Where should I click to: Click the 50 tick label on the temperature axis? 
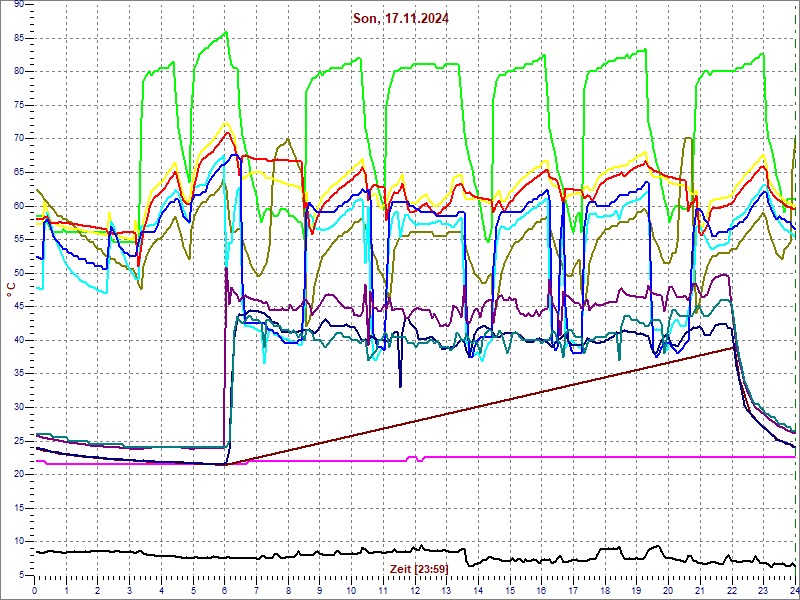click(x=19, y=273)
